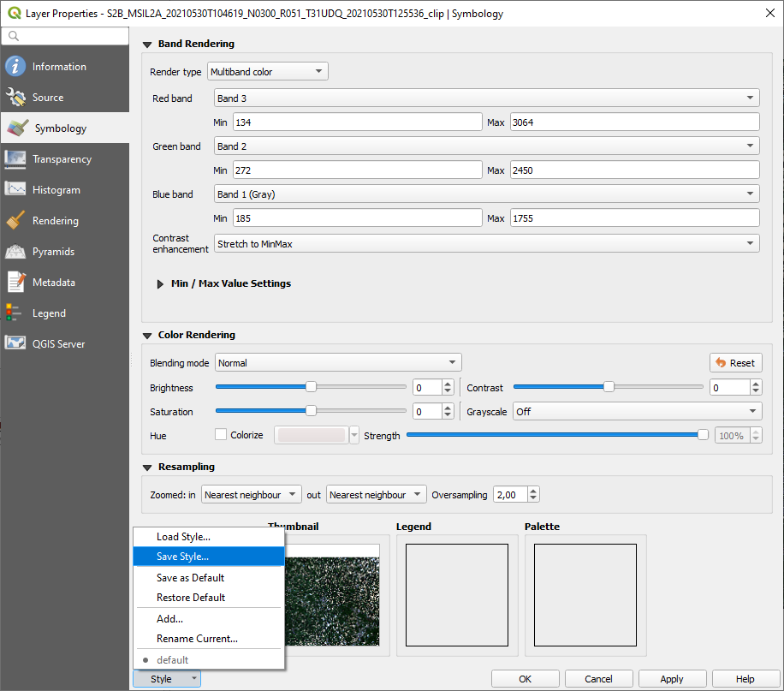Click the Apply button

coord(671,679)
